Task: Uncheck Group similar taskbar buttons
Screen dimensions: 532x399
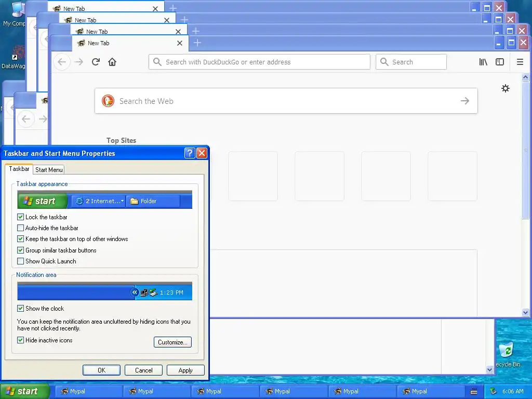Action: click(x=20, y=250)
